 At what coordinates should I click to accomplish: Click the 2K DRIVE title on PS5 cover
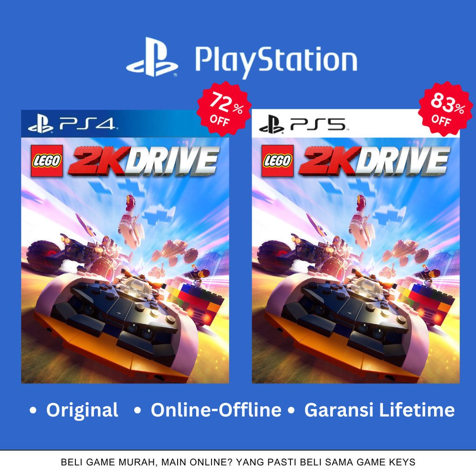[x=374, y=161]
